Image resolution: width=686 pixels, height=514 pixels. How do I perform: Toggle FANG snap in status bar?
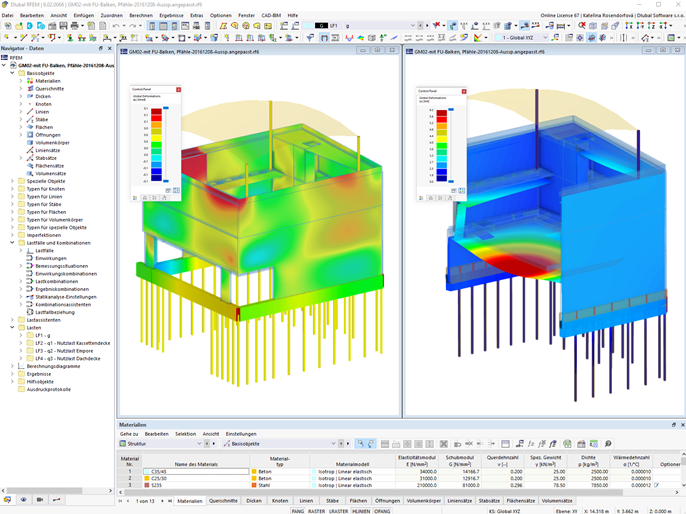[298, 511]
